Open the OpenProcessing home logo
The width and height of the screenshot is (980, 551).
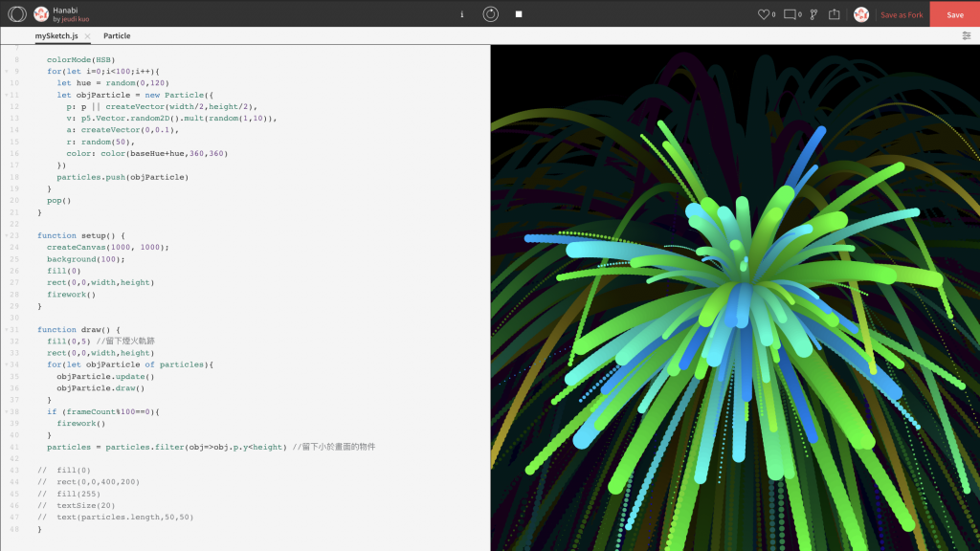[17, 13]
